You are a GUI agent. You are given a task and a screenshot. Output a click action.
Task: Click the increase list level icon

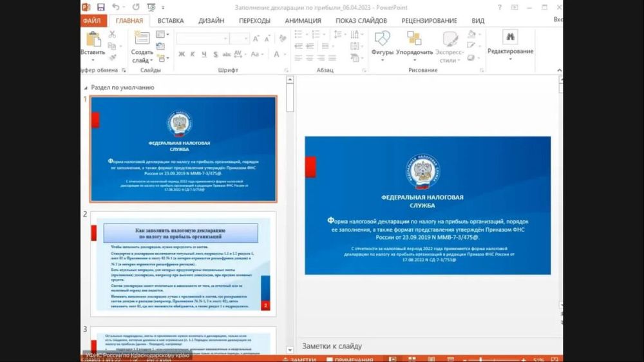click(x=310, y=46)
